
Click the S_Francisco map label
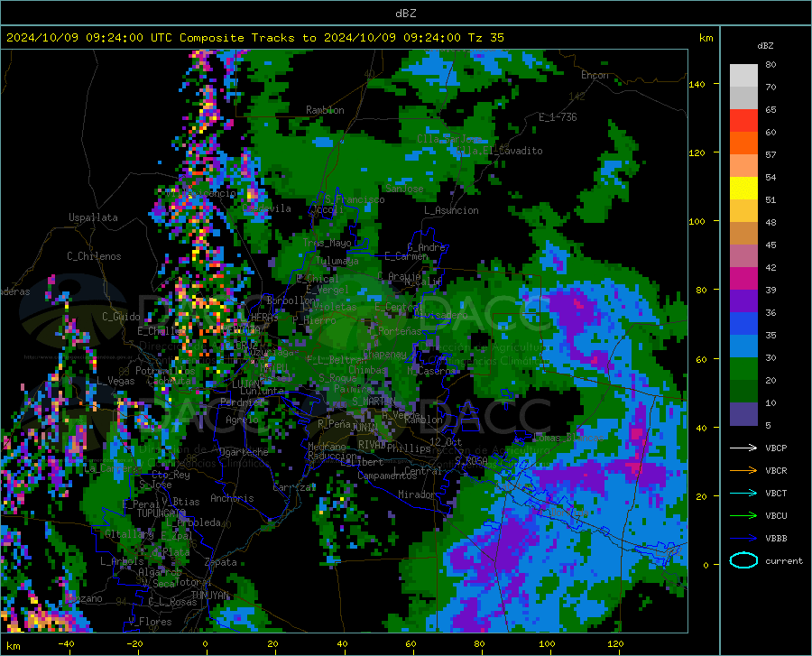tap(355, 199)
